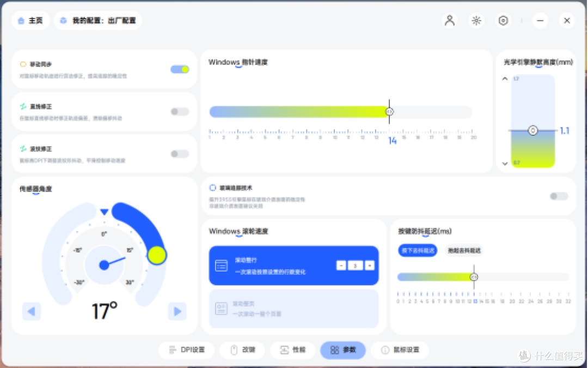588x368 pixels.
Task: Click the lift-off height slider handle
Action: pos(532,130)
